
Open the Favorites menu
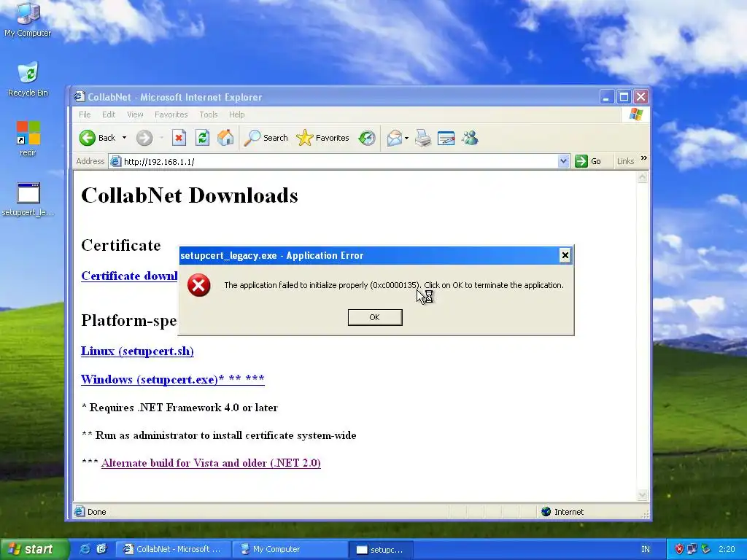click(171, 114)
